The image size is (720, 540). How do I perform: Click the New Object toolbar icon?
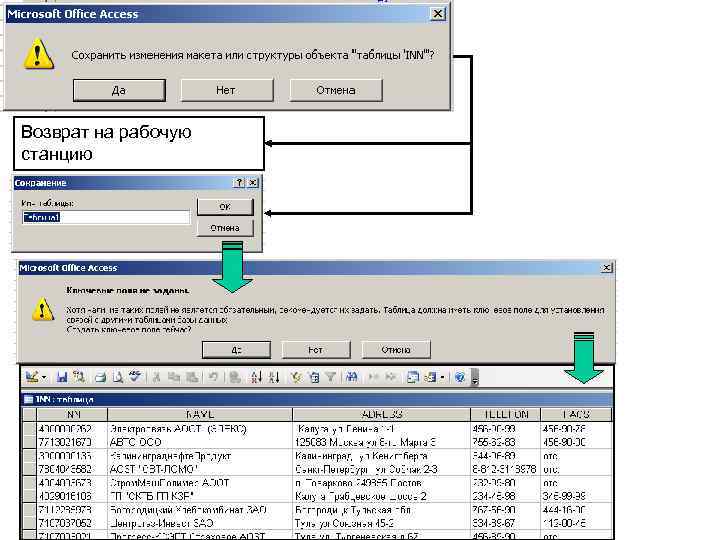(431, 377)
